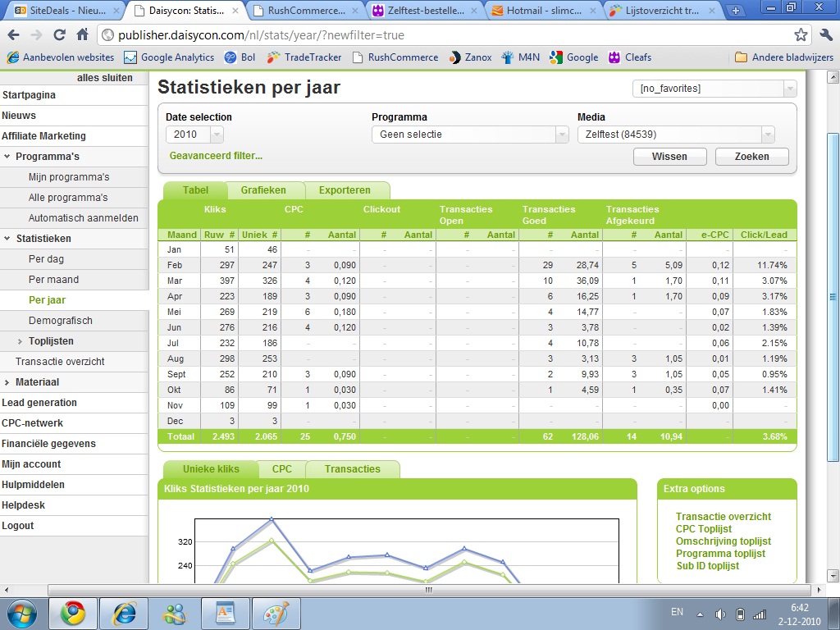Open the Google bookmark
Image resolution: width=840 pixels, height=630 pixels.
pos(573,57)
